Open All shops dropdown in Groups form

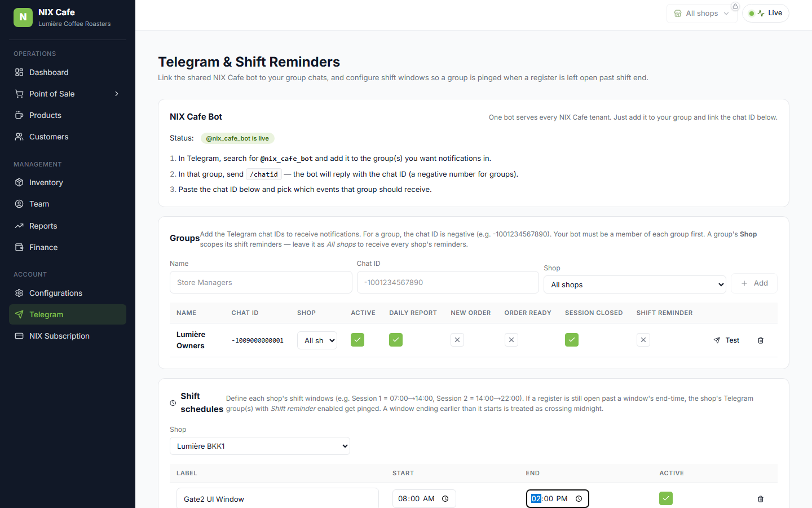(635, 284)
